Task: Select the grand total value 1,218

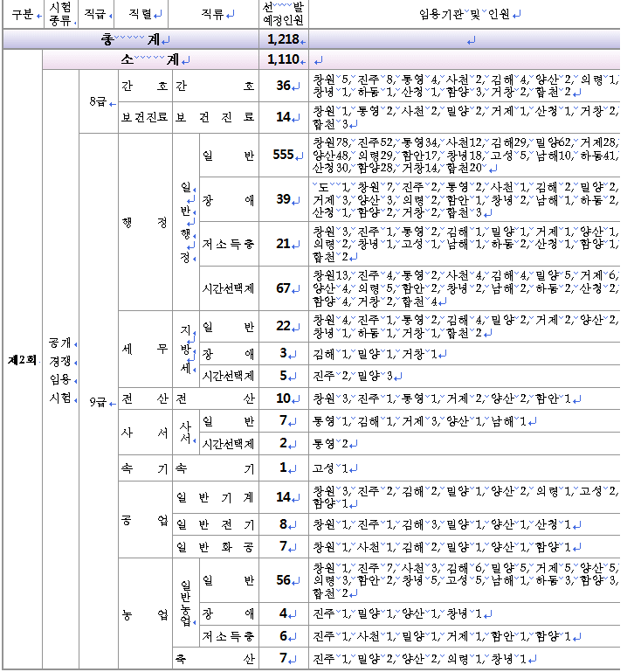Action: click(284, 39)
